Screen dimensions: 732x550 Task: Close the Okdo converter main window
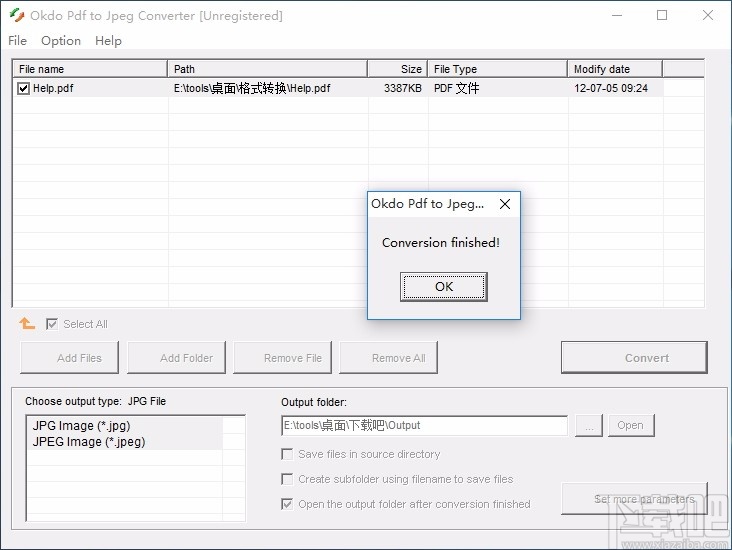pos(708,15)
